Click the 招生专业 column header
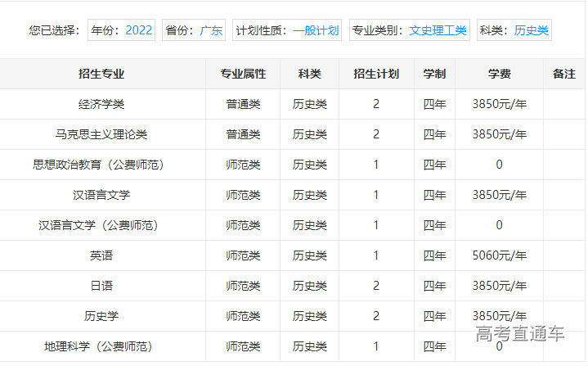This screenshot has height=366, width=588. 101,74
